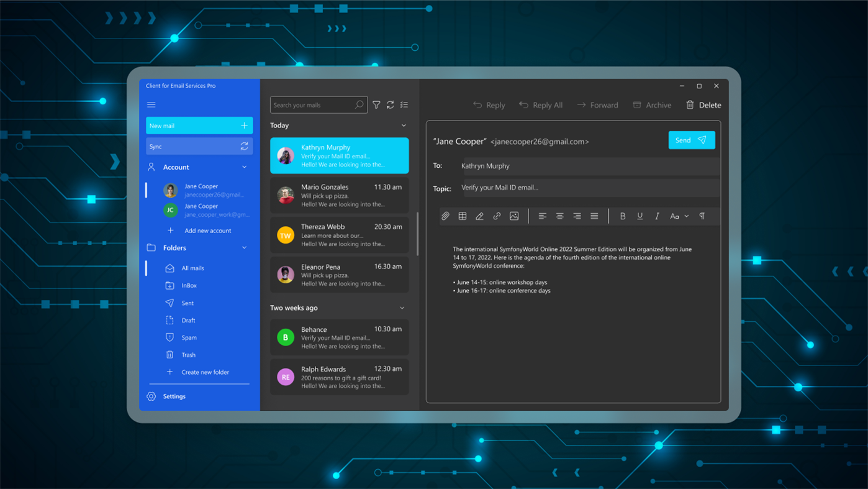This screenshot has height=489, width=868.
Task: Toggle underline formatting
Action: pyautogui.click(x=640, y=216)
